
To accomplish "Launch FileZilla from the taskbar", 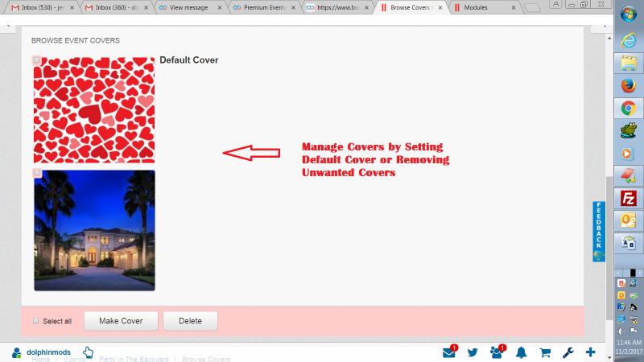I will click(629, 198).
